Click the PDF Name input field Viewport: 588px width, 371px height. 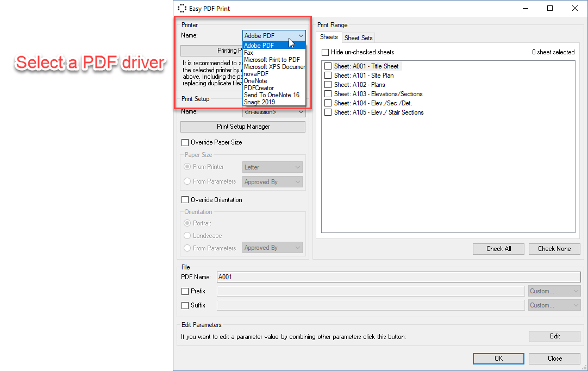coord(399,277)
